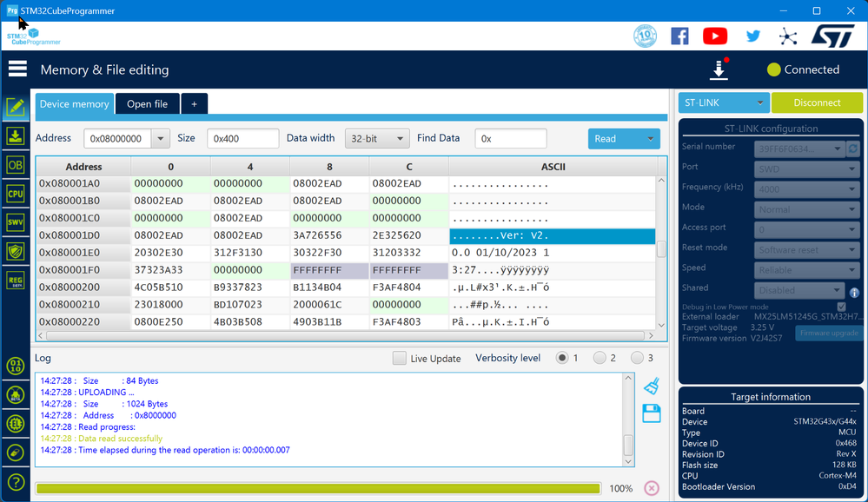Screen dimensions: 868x502
Task: Click the Address input field
Action: click(118, 138)
